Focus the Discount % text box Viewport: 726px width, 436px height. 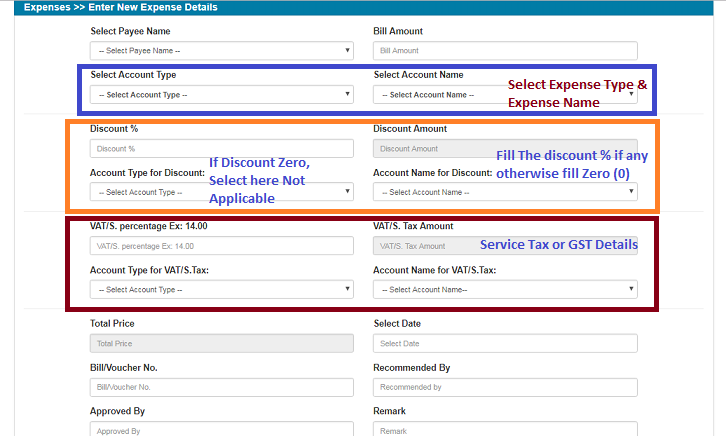coord(221,148)
